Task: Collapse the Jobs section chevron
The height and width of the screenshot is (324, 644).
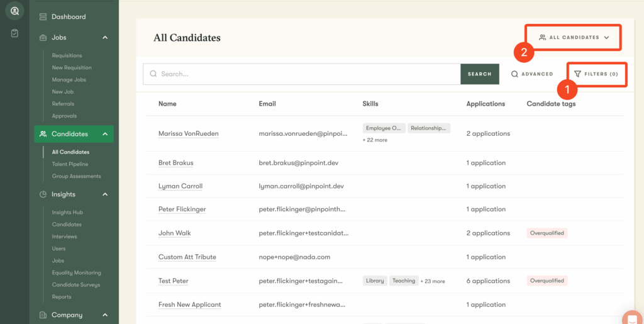Action: 105,37
